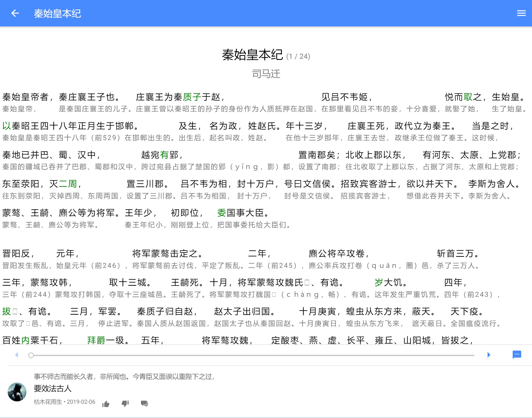Go to the next page arrow
The height and width of the screenshot is (418, 532).
489,355
